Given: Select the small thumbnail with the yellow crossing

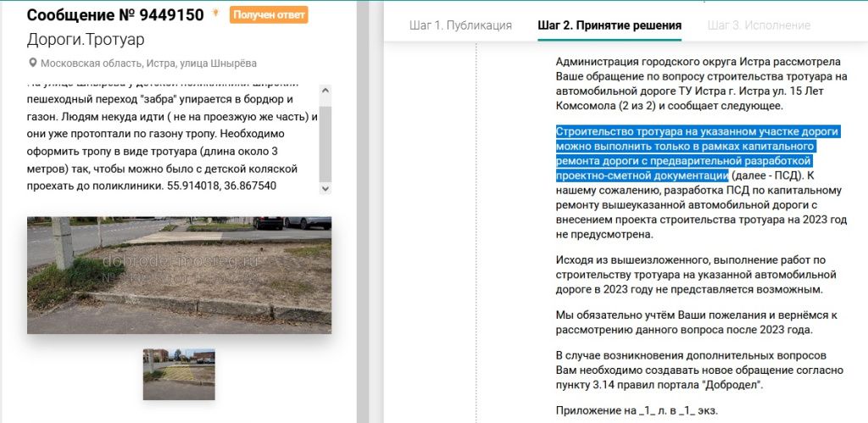Looking at the screenshot, I should (x=179, y=374).
